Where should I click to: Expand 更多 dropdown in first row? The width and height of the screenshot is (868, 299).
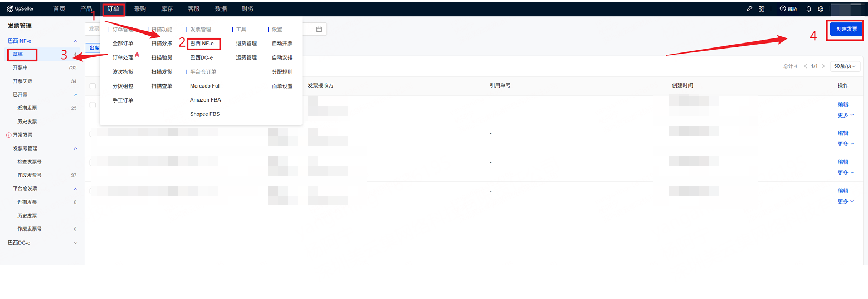pos(846,115)
